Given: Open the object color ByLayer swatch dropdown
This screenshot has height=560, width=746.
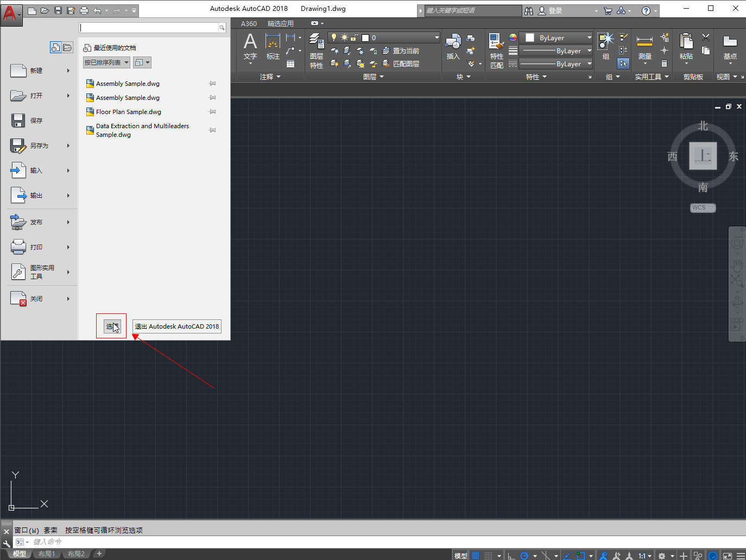Looking at the screenshot, I should tap(556, 37).
